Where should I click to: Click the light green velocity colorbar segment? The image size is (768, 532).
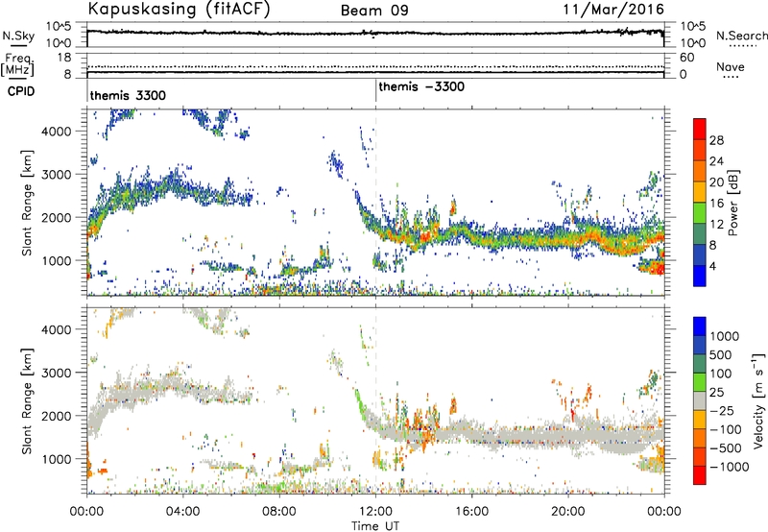pos(700,382)
